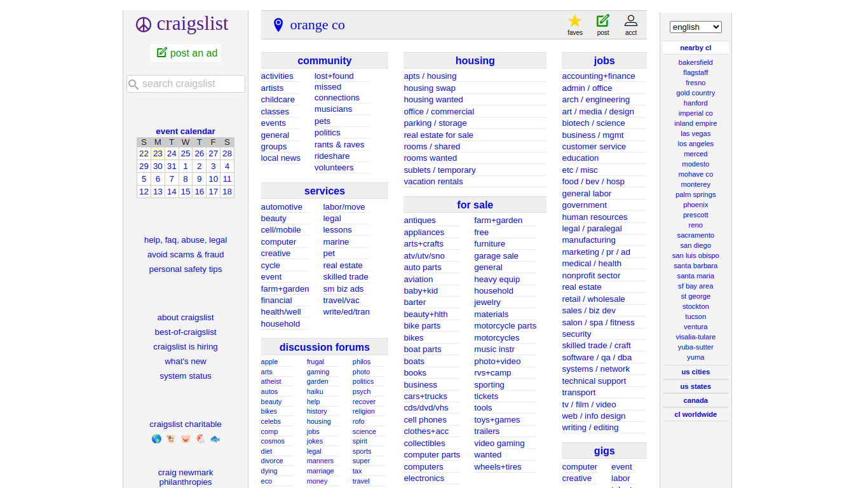868x488 pixels.
Task: Open real estate for sale link
Action: point(438,135)
